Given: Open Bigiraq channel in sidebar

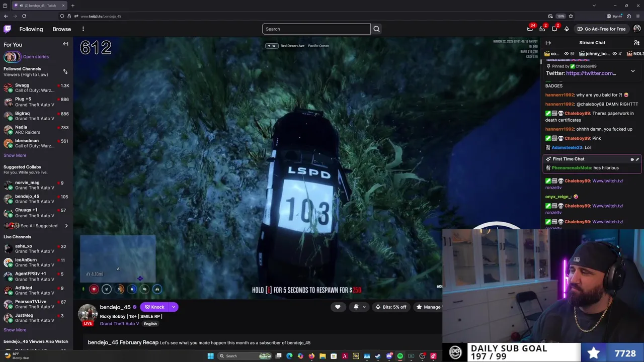Looking at the screenshot, I should click(36, 116).
